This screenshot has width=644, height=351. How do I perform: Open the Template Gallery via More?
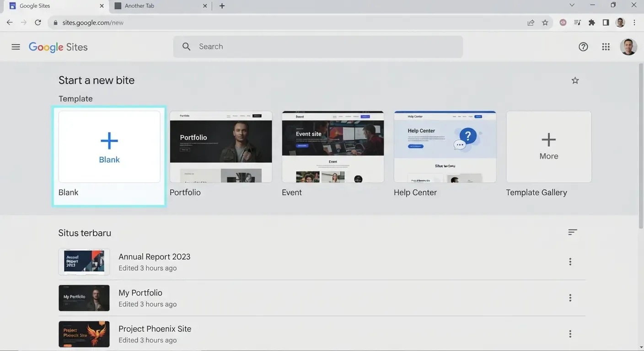tap(548, 147)
